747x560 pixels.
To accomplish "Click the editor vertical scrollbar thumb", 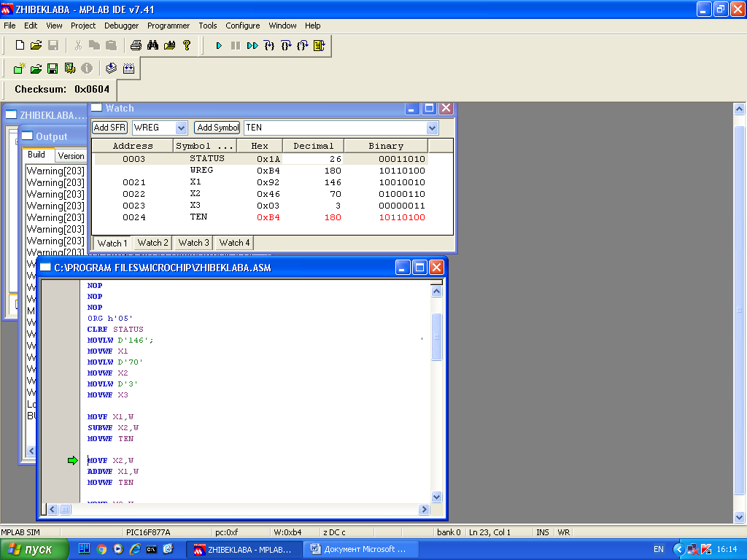I will click(436, 337).
